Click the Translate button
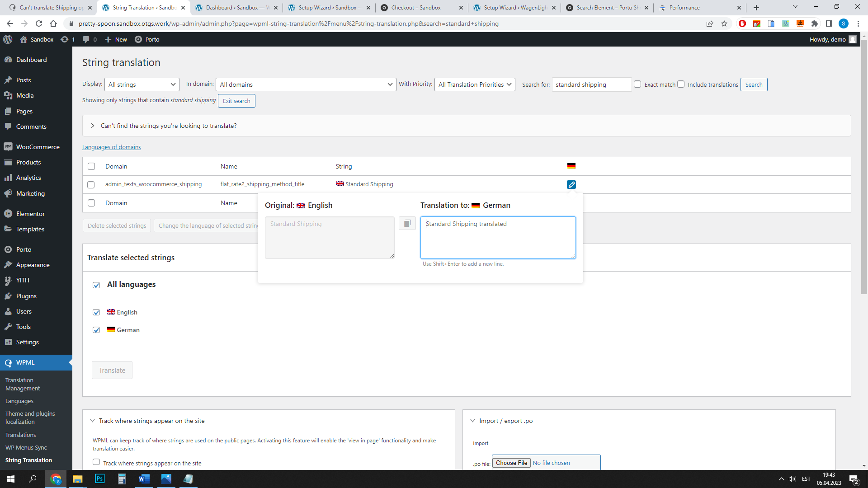The image size is (868, 488). tap(112, 371)
